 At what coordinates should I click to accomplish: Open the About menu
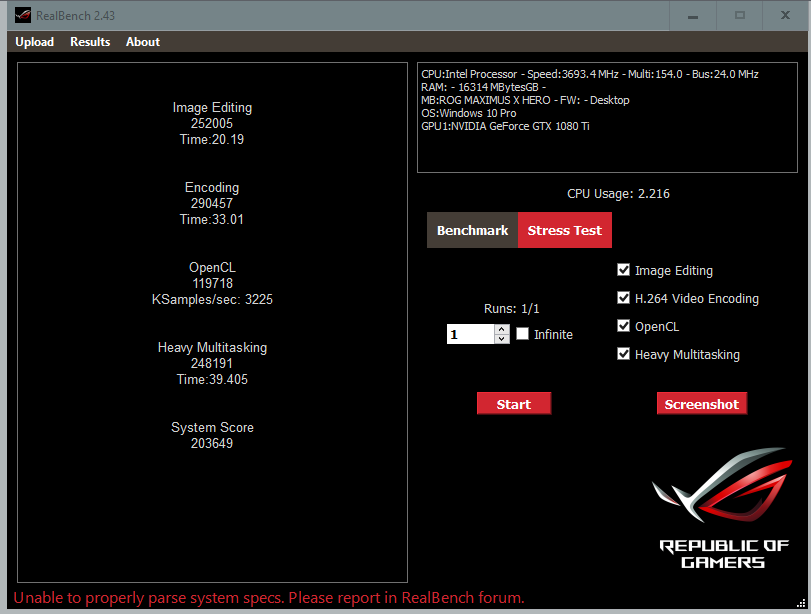click(143, 42)
